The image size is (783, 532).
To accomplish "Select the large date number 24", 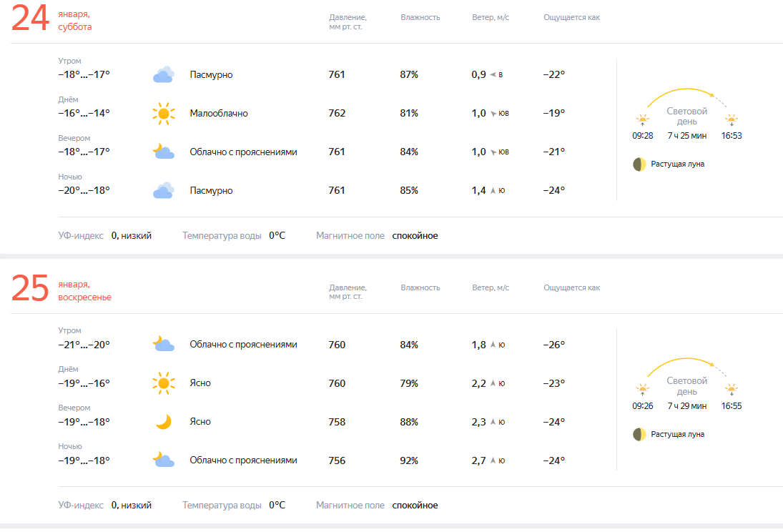I will (31, 20).
